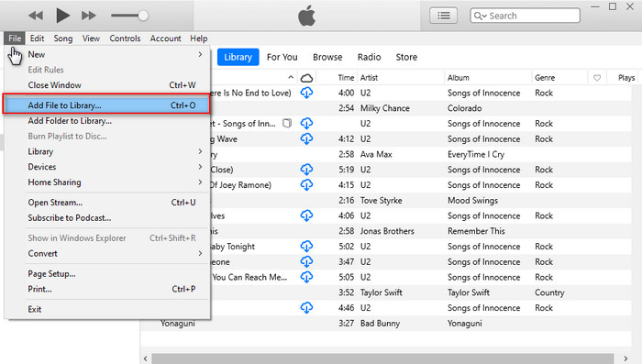Start playback with the Play button

pyautogui.click(x=62, y=16)
